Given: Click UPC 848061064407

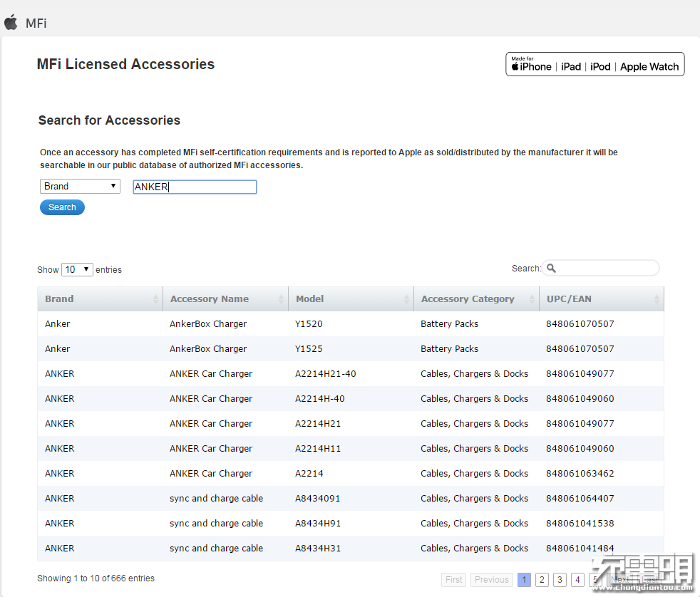Looking at the screenshot, I should click(580, 499).
